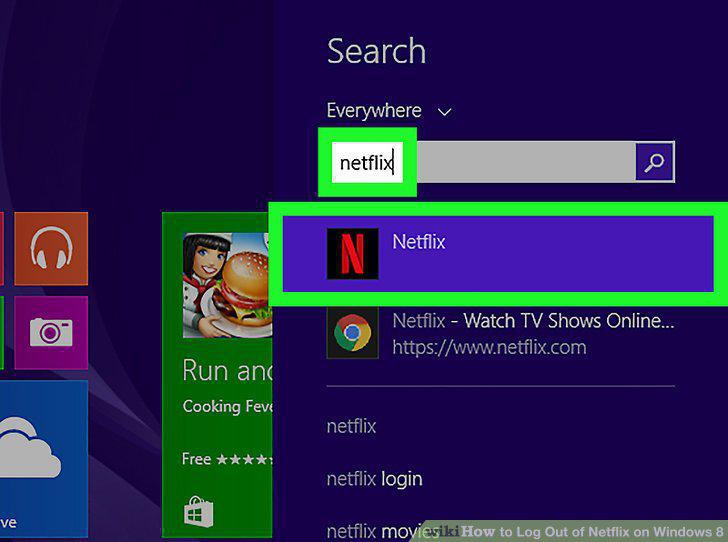Viewport: 728px width, 542px height.
Task: Click the magnifying glass search button
Action: 654,162
